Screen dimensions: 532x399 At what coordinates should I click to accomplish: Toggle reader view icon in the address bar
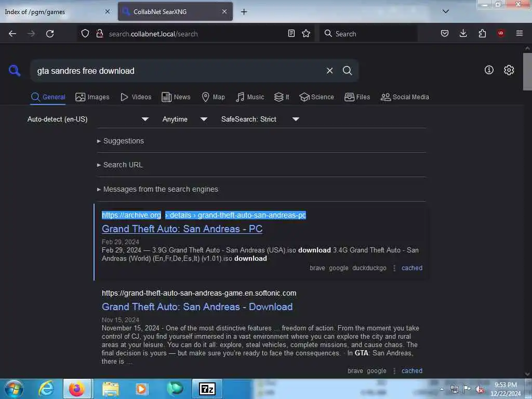coord(291,34)
